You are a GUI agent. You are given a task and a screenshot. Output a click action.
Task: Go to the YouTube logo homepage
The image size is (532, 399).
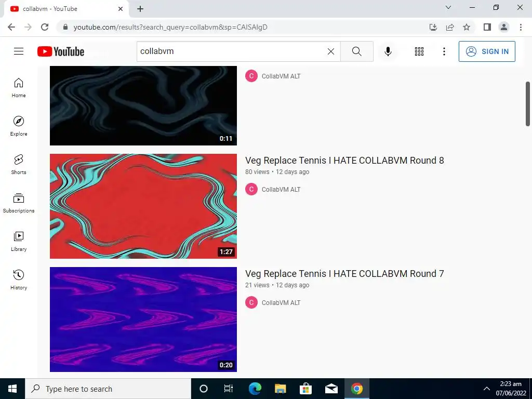(x=61, y=51)
